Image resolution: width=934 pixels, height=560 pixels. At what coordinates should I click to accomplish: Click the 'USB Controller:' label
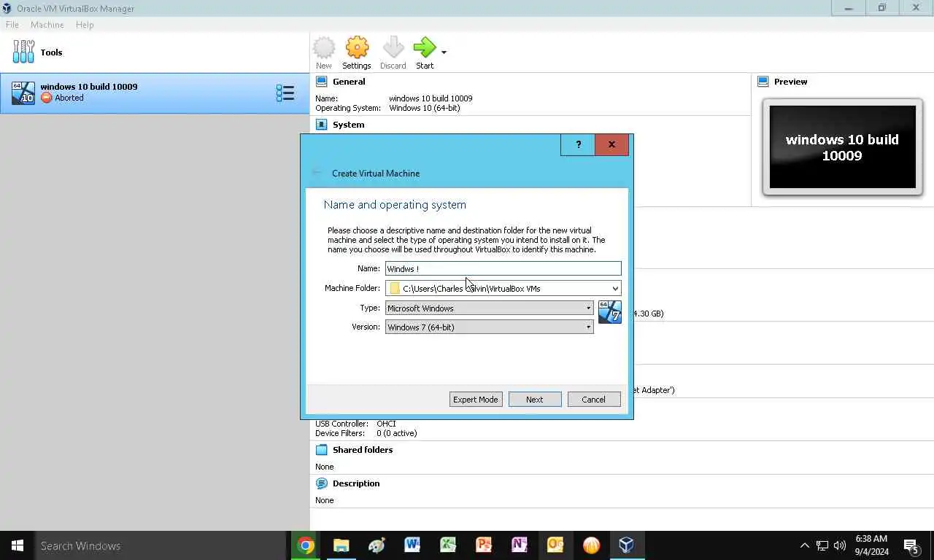click(x=343, y=424)
